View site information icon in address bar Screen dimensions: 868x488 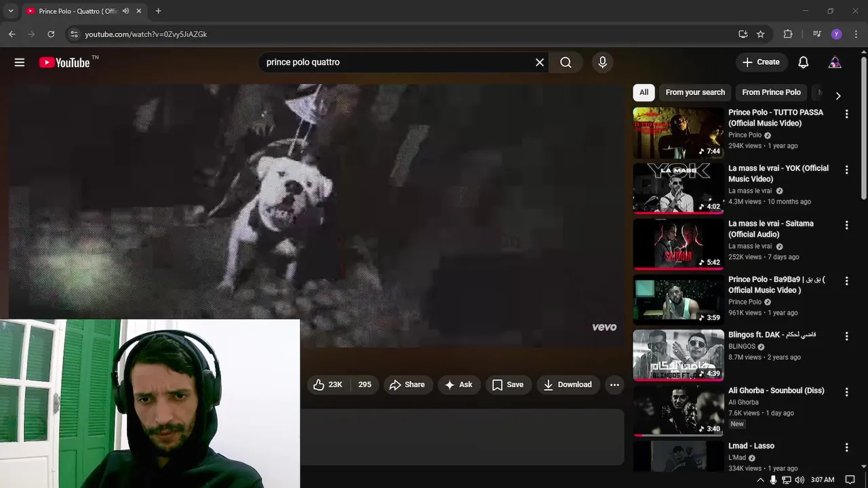(x=74, y=34)
